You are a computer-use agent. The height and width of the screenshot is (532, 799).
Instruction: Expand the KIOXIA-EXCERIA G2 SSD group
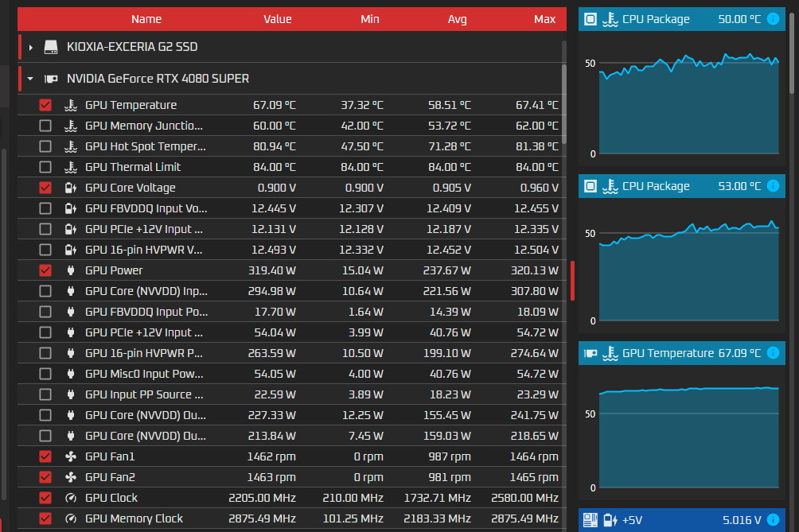[x=30, y=48]
